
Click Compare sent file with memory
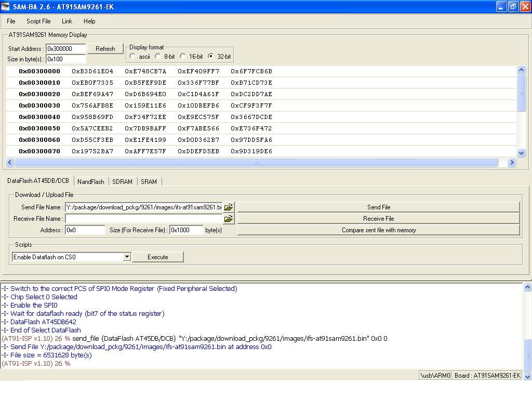pos(378,230)
